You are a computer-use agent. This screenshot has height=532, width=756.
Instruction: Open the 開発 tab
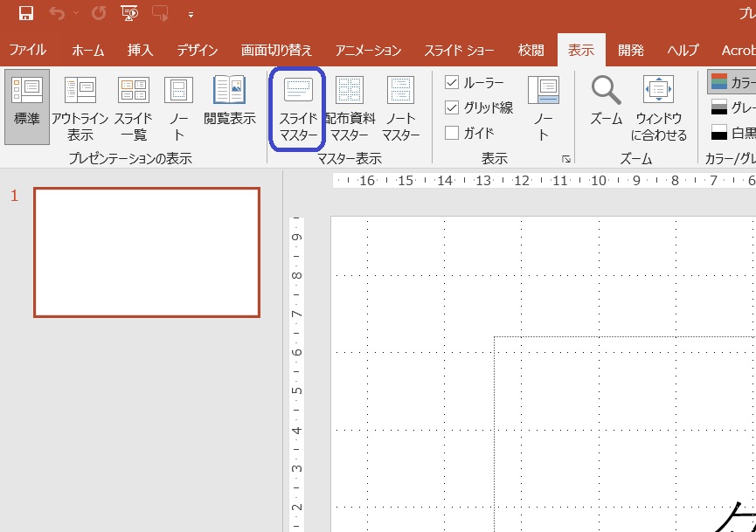coord(631,50)
